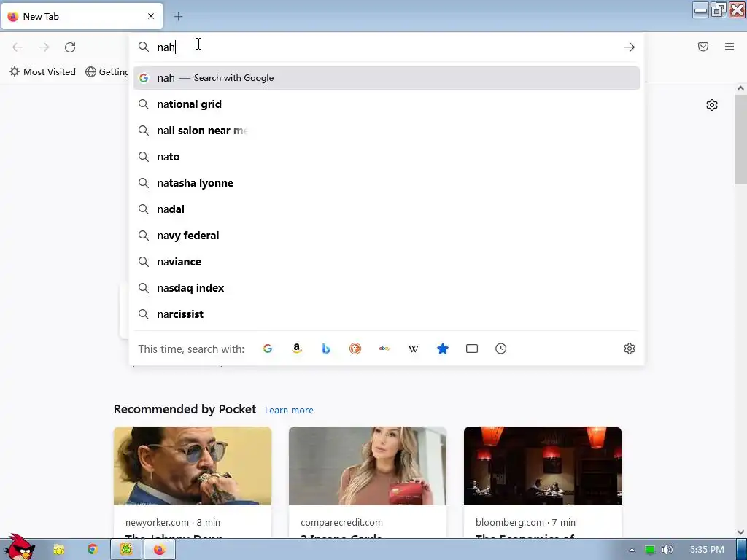Search this time with Wikipedia

(414, 349)
